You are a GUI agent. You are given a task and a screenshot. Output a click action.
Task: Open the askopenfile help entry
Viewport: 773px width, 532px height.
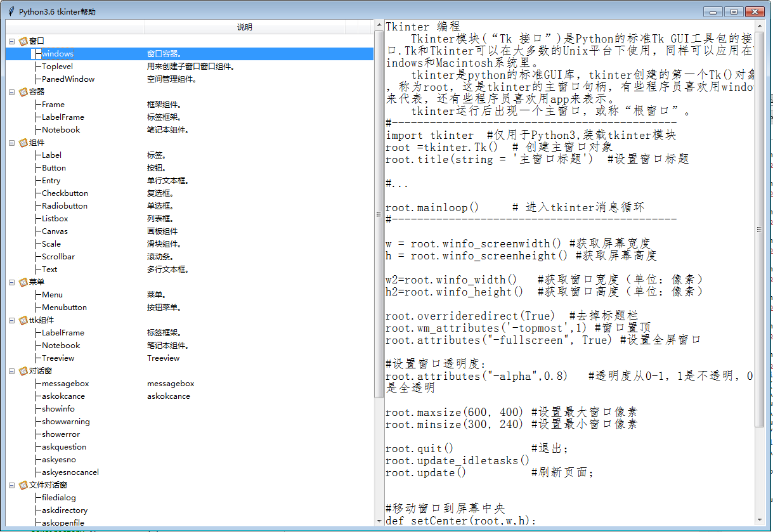62,522
